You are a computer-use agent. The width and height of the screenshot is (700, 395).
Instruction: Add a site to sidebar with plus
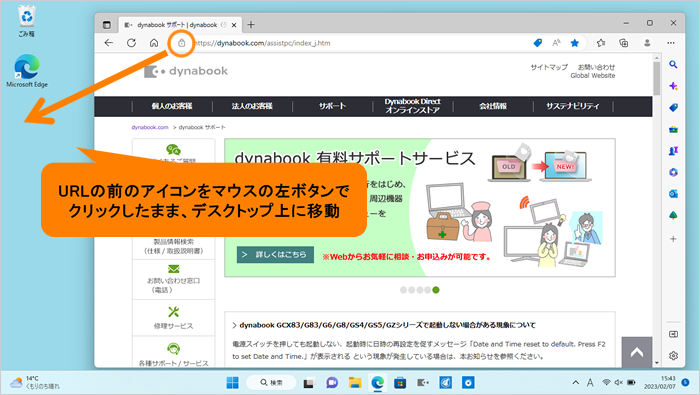tap(673, 239)
